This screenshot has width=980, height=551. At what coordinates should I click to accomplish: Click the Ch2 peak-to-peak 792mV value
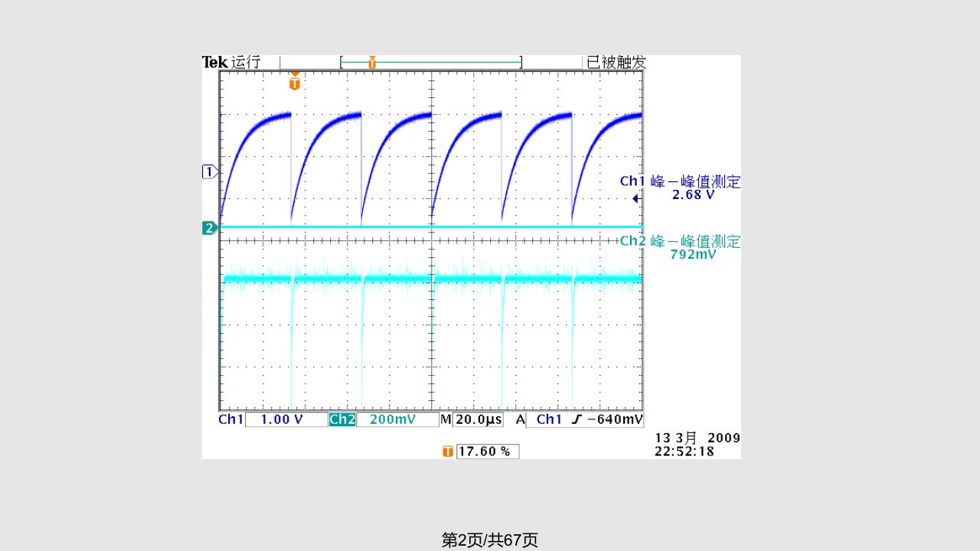692,254
